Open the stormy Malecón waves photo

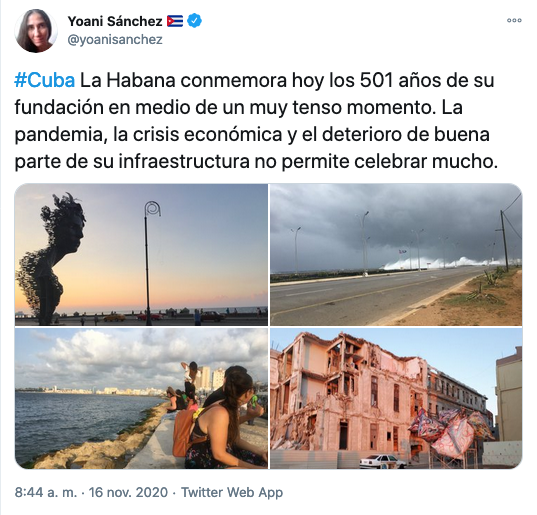[396, 254]
